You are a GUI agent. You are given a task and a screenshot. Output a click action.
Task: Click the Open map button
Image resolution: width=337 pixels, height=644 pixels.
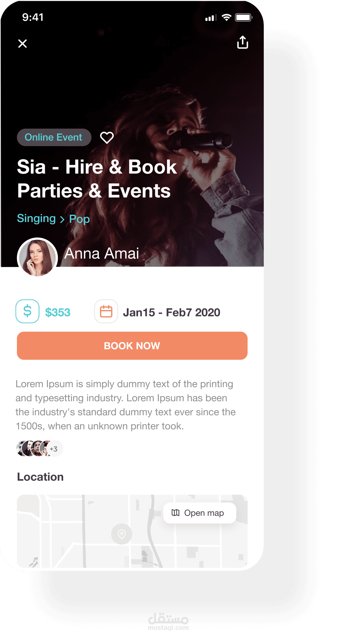point(199,513)
